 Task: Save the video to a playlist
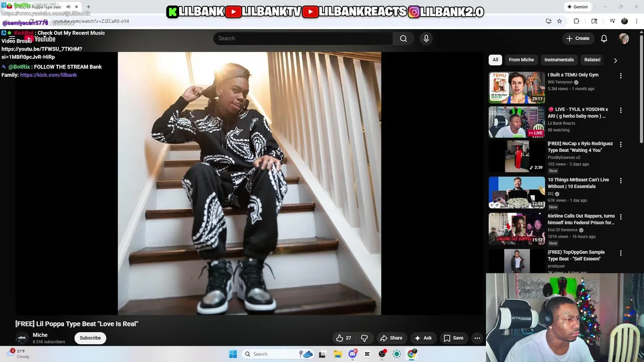[x=453, y=338]
